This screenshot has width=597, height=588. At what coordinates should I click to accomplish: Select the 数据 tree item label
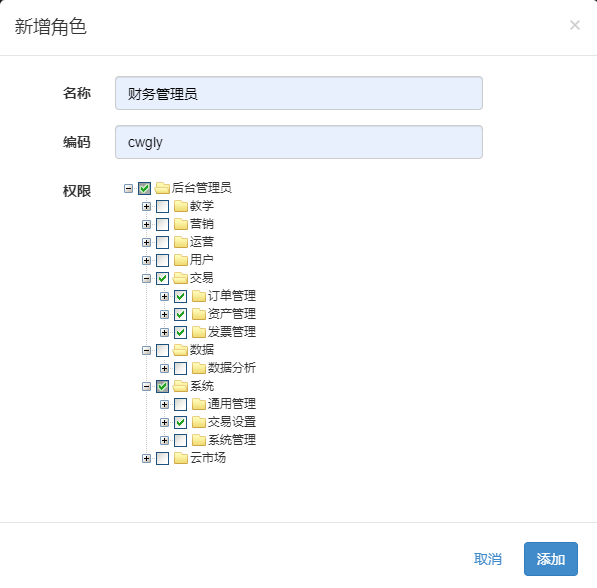(202, 350)
